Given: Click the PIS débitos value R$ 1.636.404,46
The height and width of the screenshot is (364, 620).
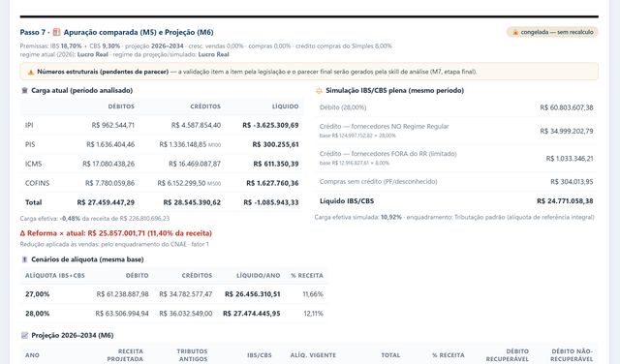Looking at the screenshot, I should click(110, 144).
